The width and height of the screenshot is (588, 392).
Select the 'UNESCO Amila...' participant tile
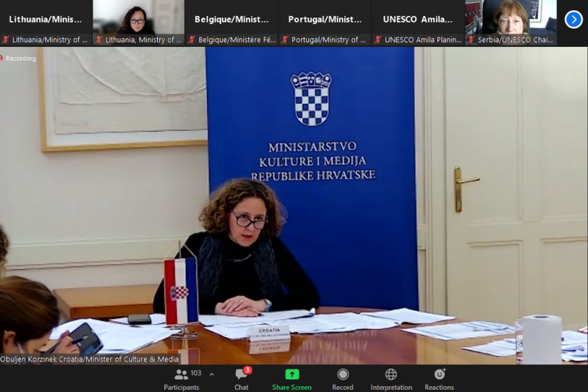coord(418,23)
